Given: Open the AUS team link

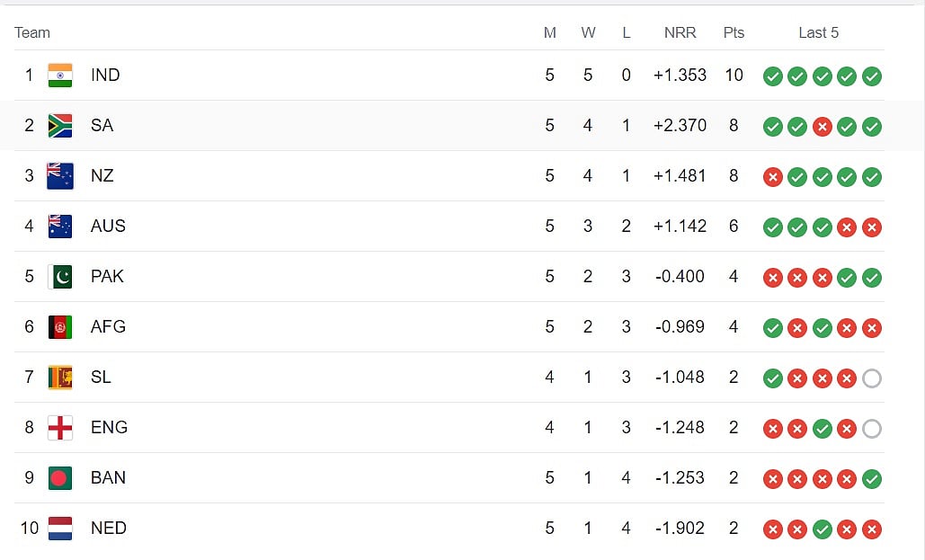Looking at the screenshot, I should [x=108, y=227].
